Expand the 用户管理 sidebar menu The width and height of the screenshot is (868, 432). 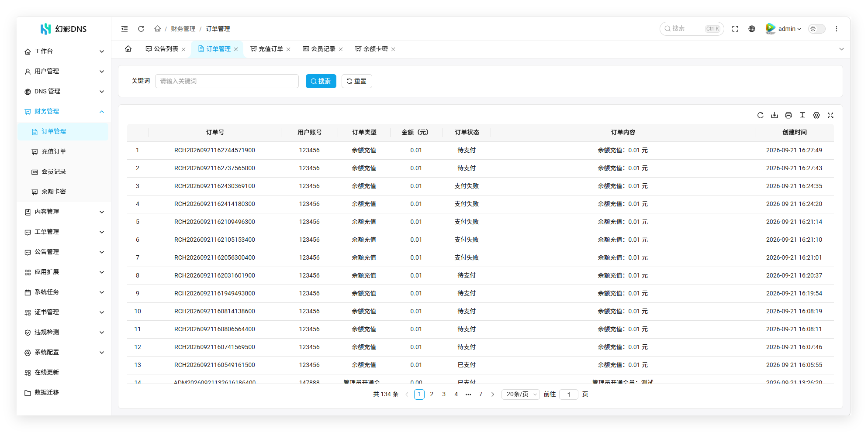click(64, 71)
